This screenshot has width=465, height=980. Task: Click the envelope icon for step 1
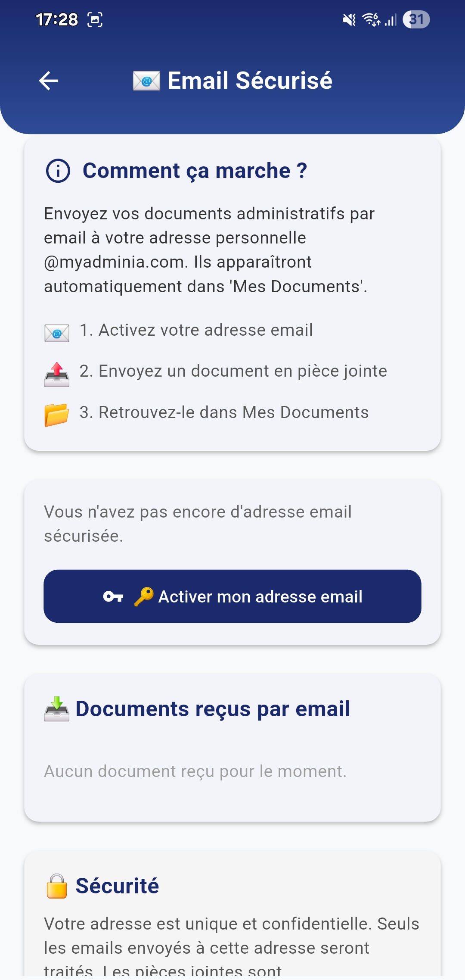(57, 333)
